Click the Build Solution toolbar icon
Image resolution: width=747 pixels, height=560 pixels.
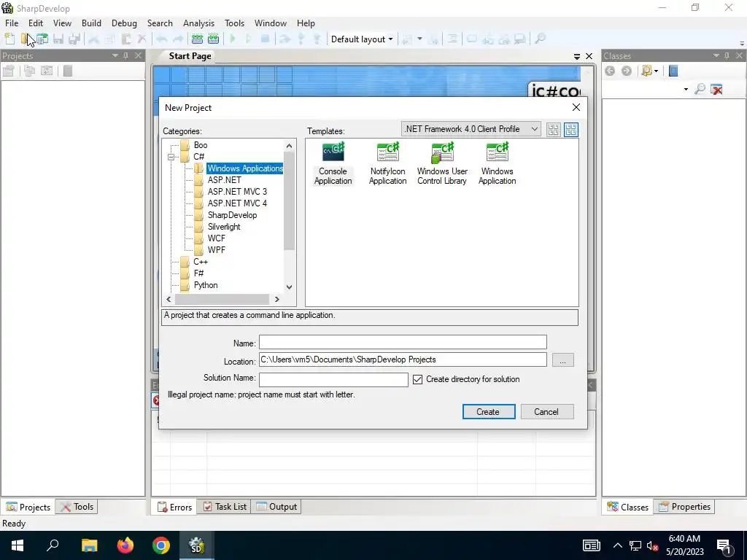click(x=197, y=39)
